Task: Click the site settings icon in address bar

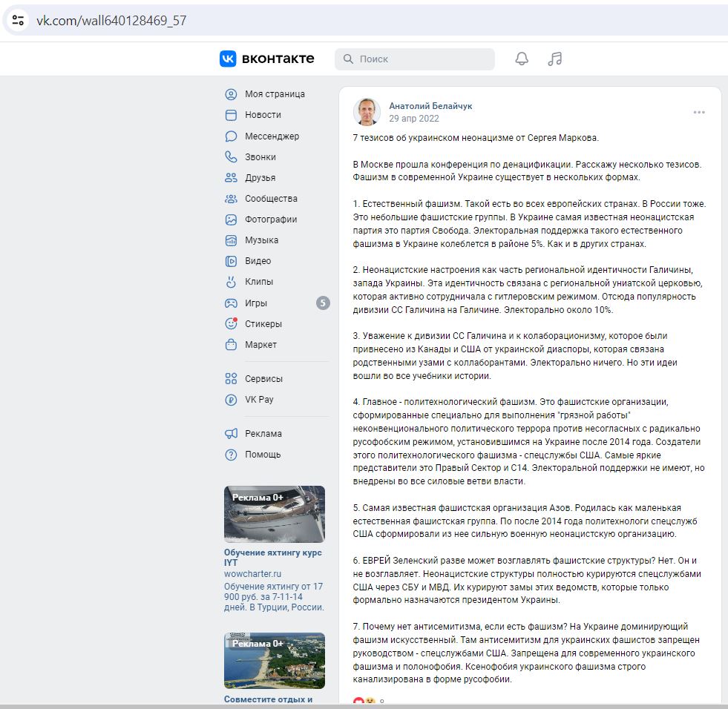Action: pyautogui.click(x=18, y=21)
